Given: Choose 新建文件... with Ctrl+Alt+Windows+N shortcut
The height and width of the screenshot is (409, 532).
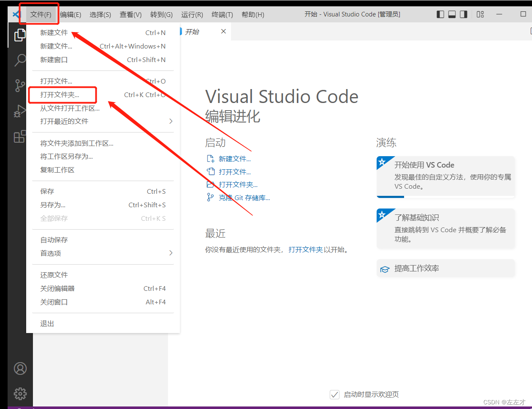Looking at the screenshot, I should point(103,46).
